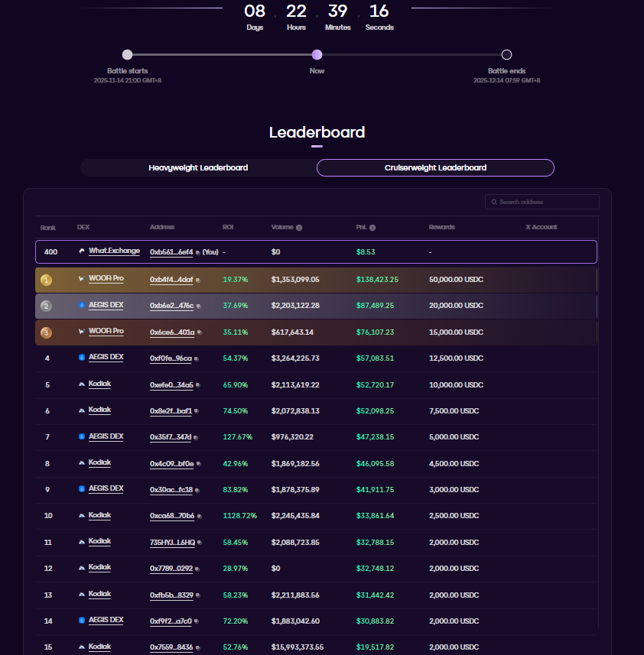644x655 pixels.
Task: Copy the address 0xca68...70b6
Action: coord(200,517)
